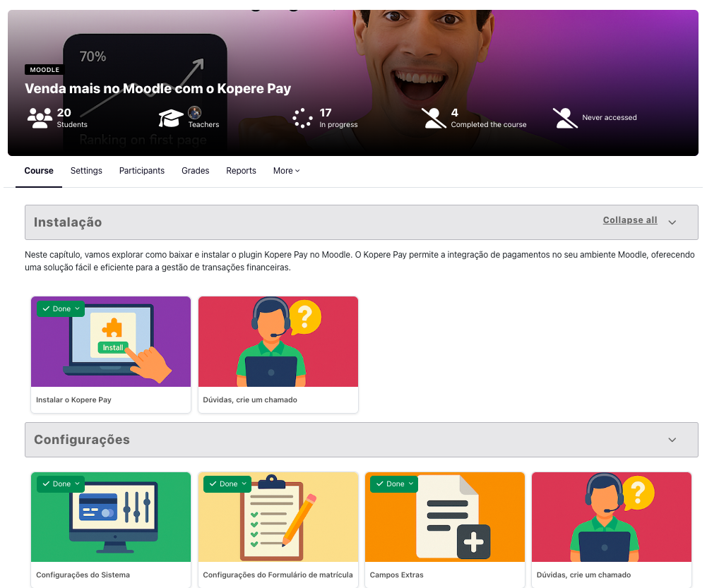This screenshot has height=588, width=707.
Task: Open Dúvidas, crie um chamado title in Instalação
Action: [x=250, y=400]
